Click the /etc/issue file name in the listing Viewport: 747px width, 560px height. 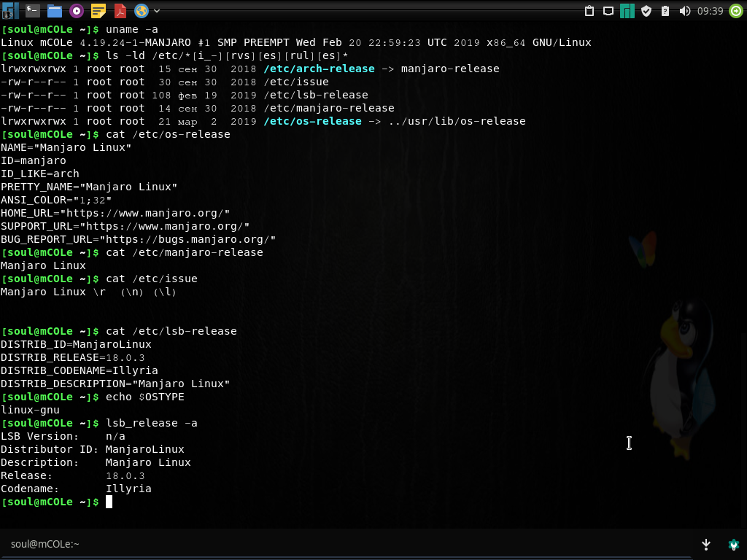point(296,82)
